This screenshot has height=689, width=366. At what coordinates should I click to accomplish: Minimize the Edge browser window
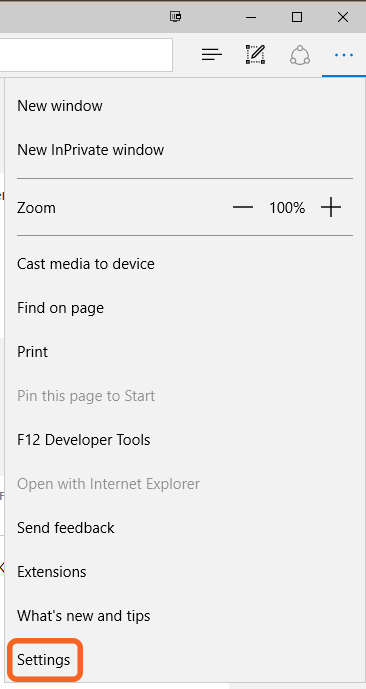(x=251, y=17)
